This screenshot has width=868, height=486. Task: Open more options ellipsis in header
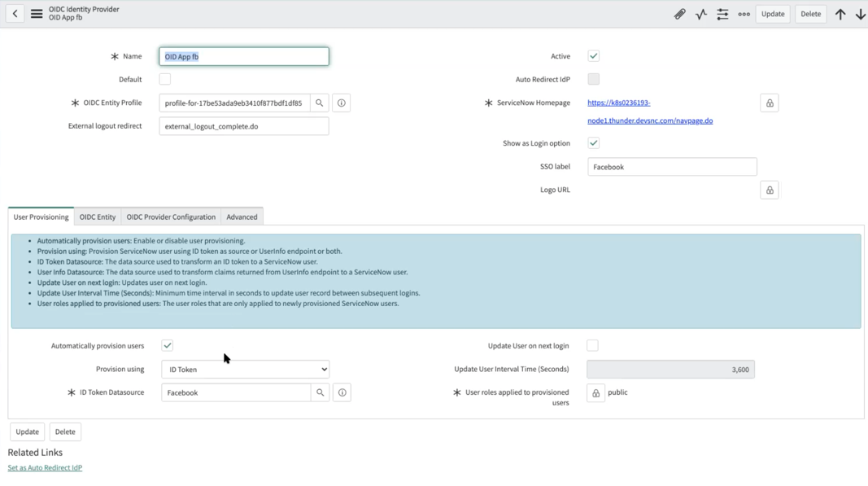[744, 14]
